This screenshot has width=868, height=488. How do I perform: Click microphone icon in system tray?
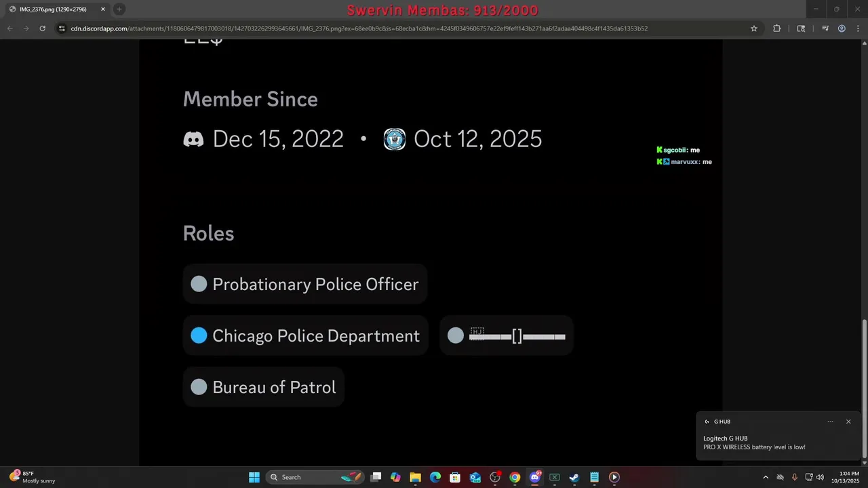(x=794, y=477)
